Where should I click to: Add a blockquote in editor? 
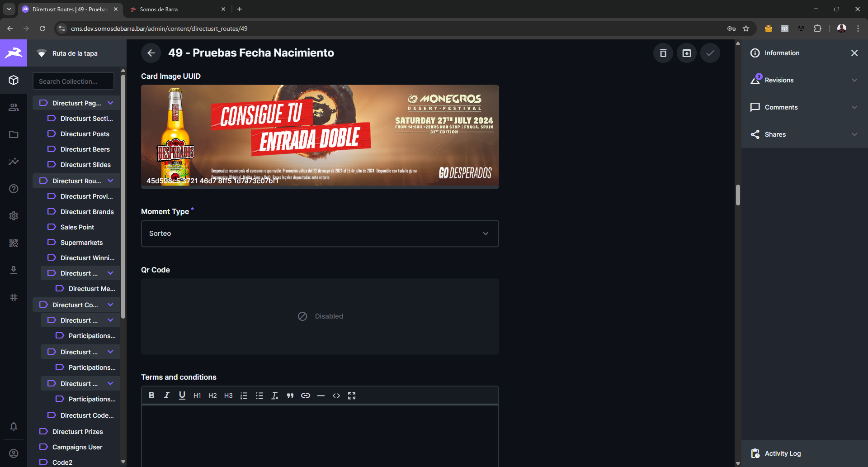(x=290, y=396)
